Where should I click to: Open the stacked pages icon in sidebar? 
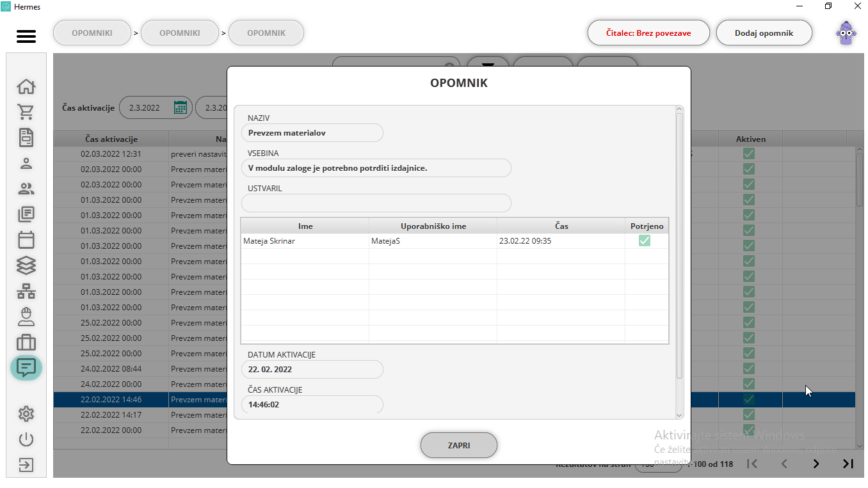26,214
